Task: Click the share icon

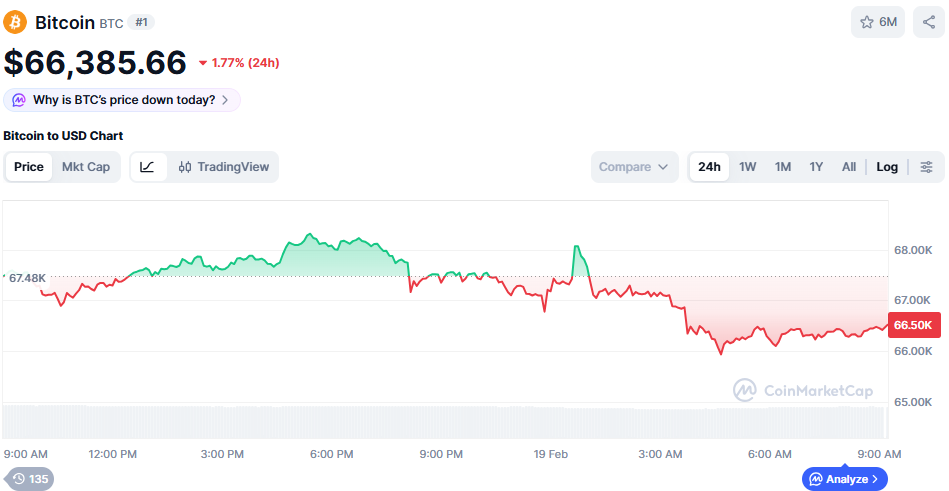Action: coord(929,22)
